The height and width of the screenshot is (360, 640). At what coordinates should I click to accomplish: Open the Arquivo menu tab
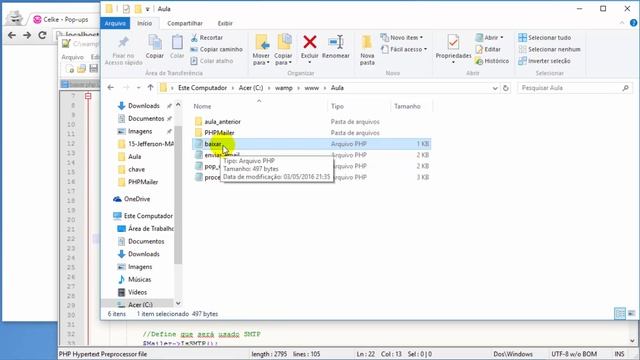coord(115,23)
